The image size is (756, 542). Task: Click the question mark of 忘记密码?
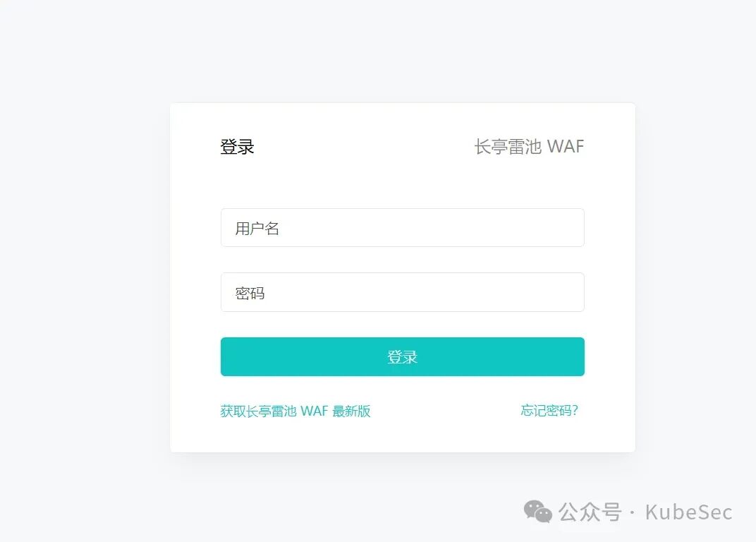coord(575,411)
